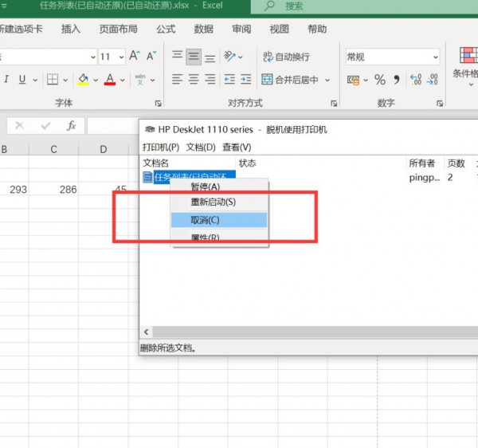Select cell containing 286
The image size is (478, 448).
pyautogui.click(x=54, y=190)
